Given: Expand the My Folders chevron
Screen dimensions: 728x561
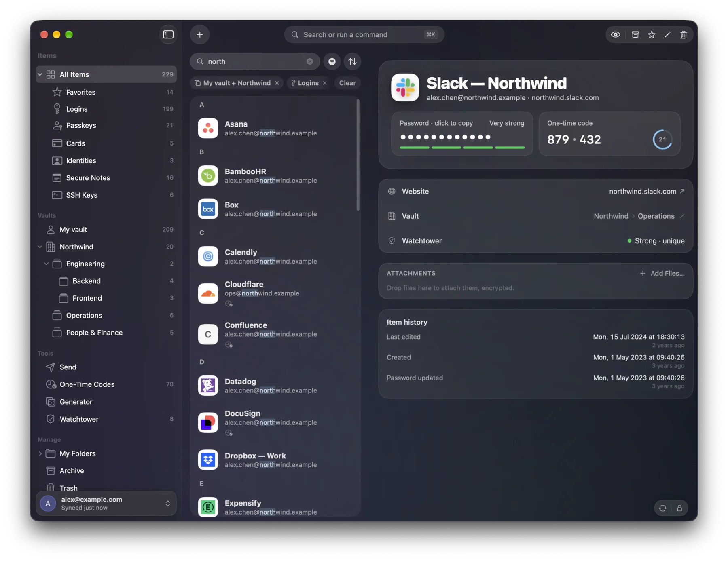Looking at the screenshot, I should (x=40, y=454).
